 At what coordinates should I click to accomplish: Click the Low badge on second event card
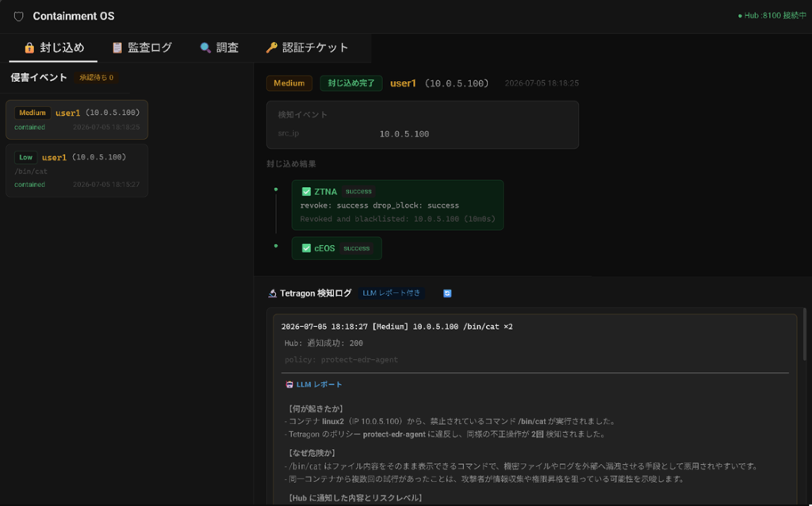coord(26,158)
